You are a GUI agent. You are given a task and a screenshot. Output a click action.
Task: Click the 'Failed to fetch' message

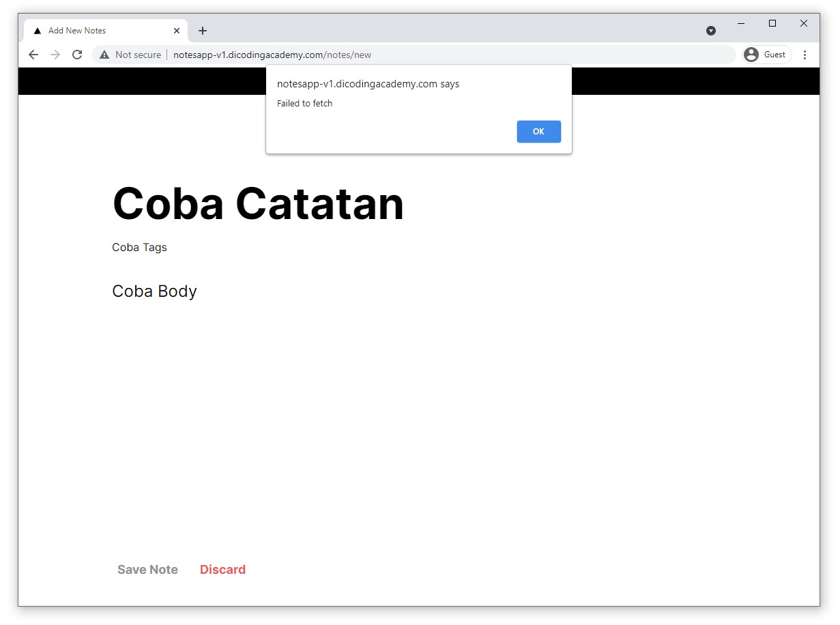coord(304,104)
